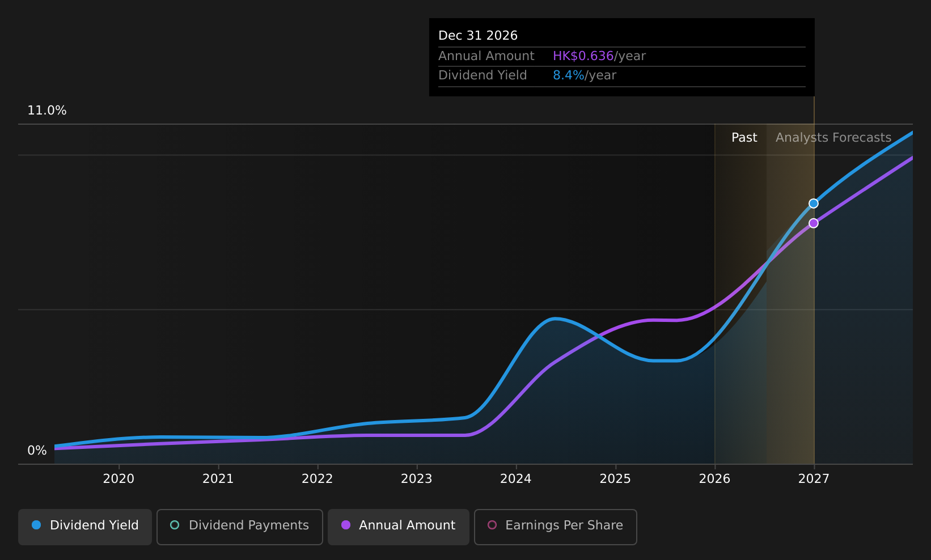Click the 2020 axis label
The width and height of the screenshot is (931, 560).
[119, 479]
